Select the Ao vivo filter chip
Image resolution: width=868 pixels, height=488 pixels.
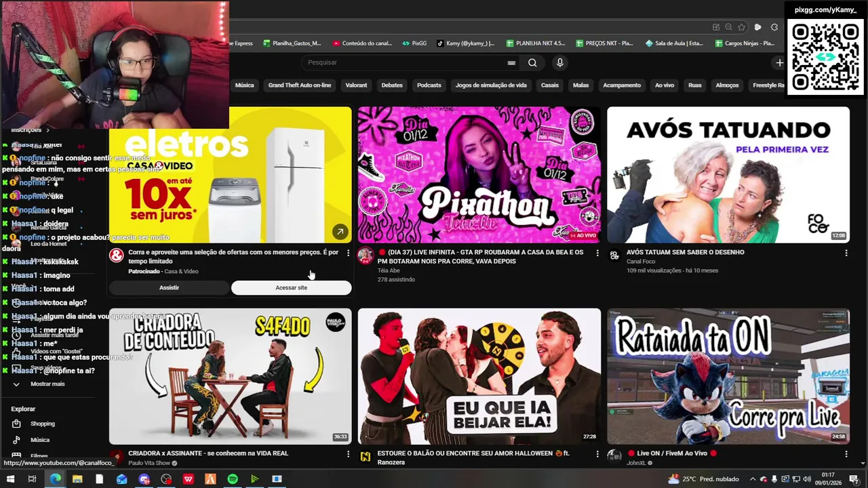tap(665, 85)
